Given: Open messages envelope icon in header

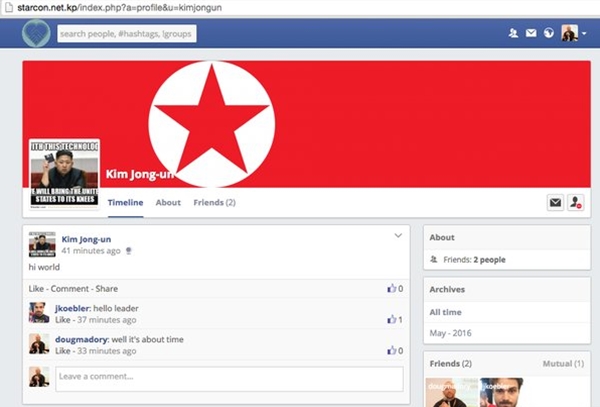Looking at the screenshot, I should pyautogui.click(x=531, y=33).
